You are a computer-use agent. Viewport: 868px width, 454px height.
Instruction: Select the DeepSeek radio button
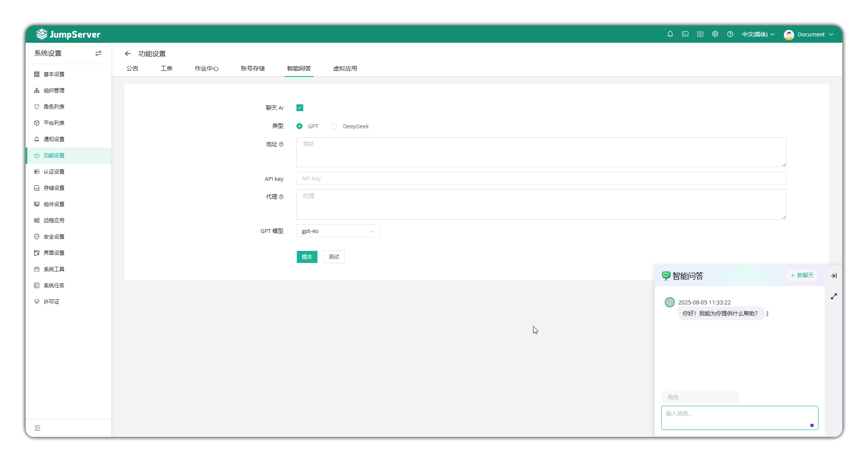(334, 126)
